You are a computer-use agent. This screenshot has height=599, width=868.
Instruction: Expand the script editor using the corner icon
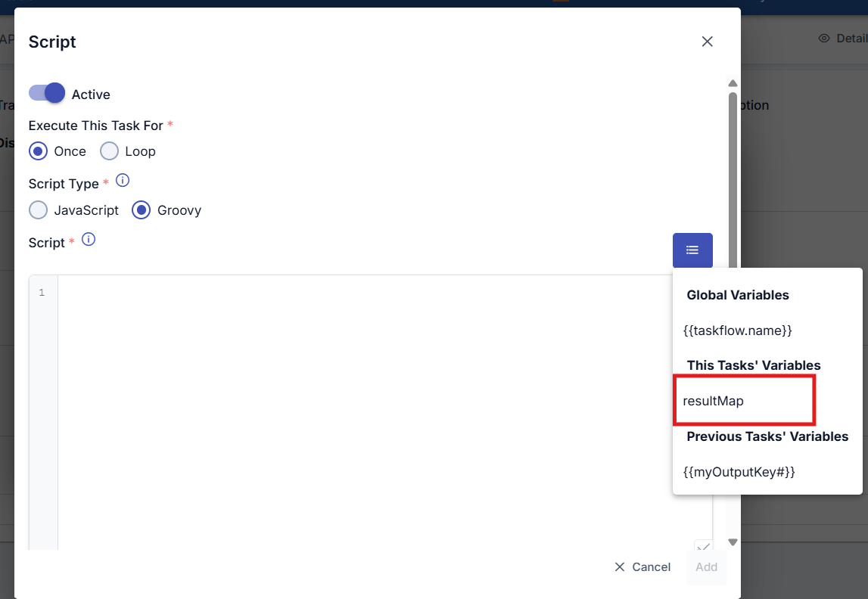click(703, 548)
